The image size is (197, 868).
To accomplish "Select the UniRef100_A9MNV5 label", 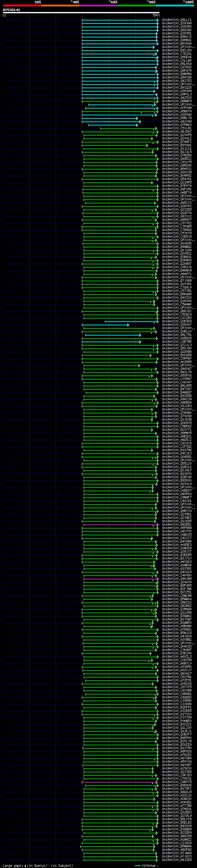I will pos(176,433).
